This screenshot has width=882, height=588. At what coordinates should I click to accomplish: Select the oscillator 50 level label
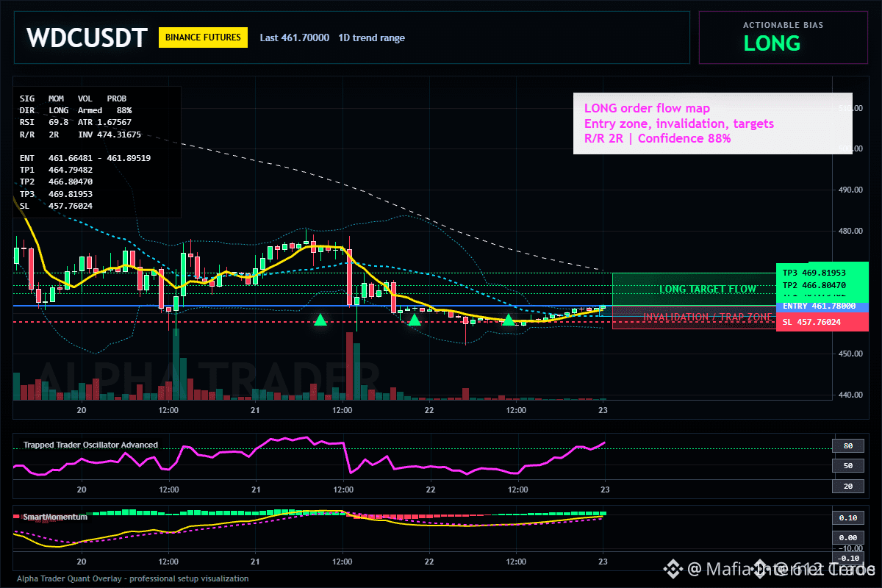click(847, 465)
